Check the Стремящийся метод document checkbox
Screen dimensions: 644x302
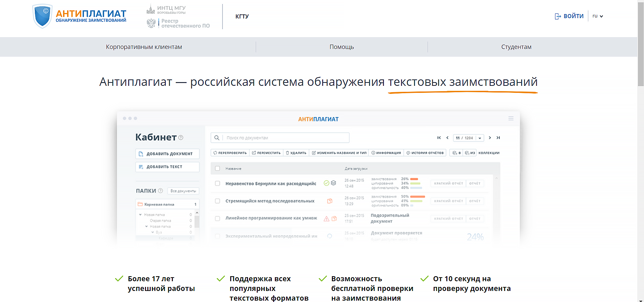click(217, 201)
